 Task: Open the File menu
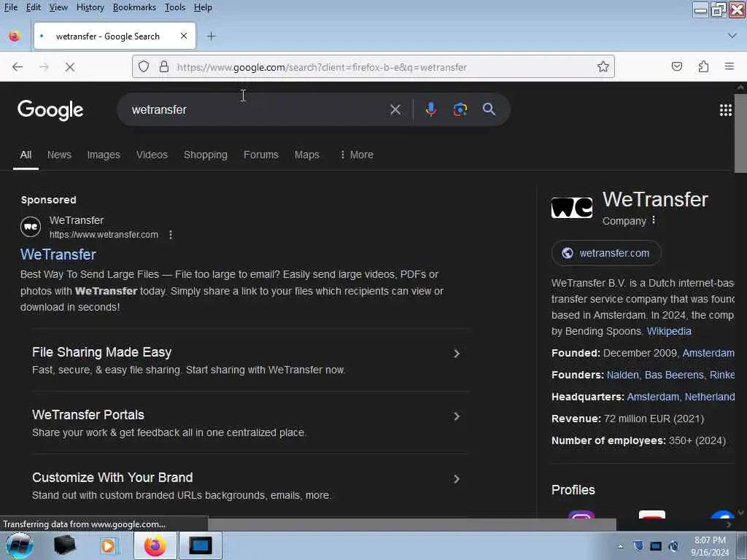(x=10, y=7)
